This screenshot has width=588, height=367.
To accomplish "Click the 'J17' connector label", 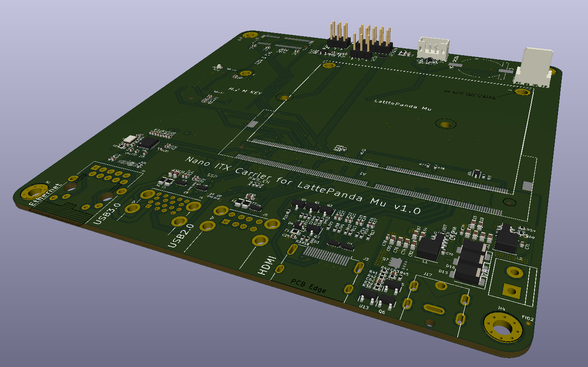I will pos(427,274).
